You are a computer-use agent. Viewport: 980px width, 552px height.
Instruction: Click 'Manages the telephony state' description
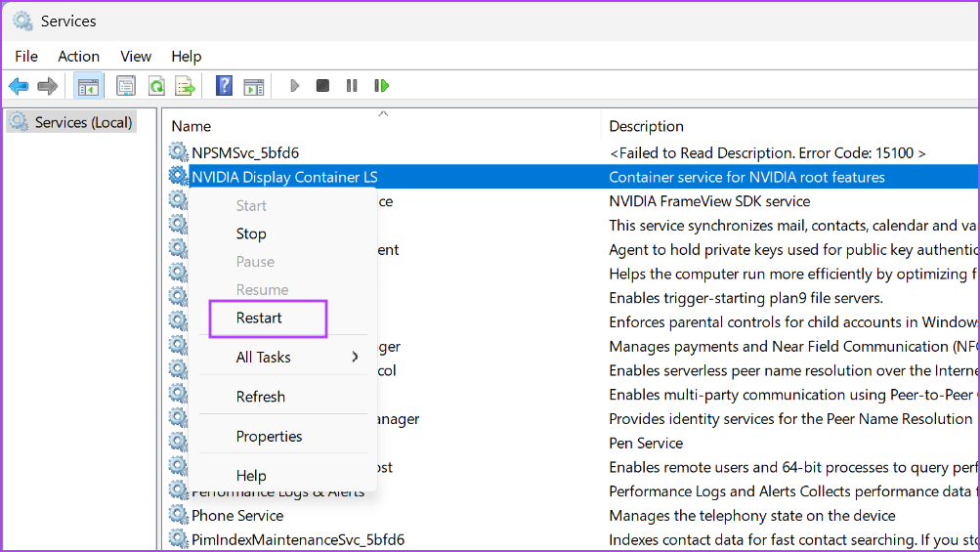tap(752, 516)
